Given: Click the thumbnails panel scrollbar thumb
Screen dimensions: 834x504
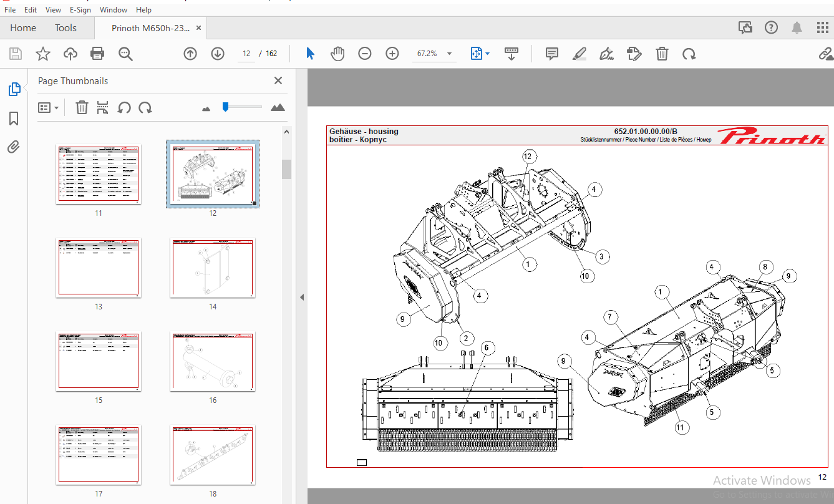Looking at the screenshot, I should (x=287, y=169).
